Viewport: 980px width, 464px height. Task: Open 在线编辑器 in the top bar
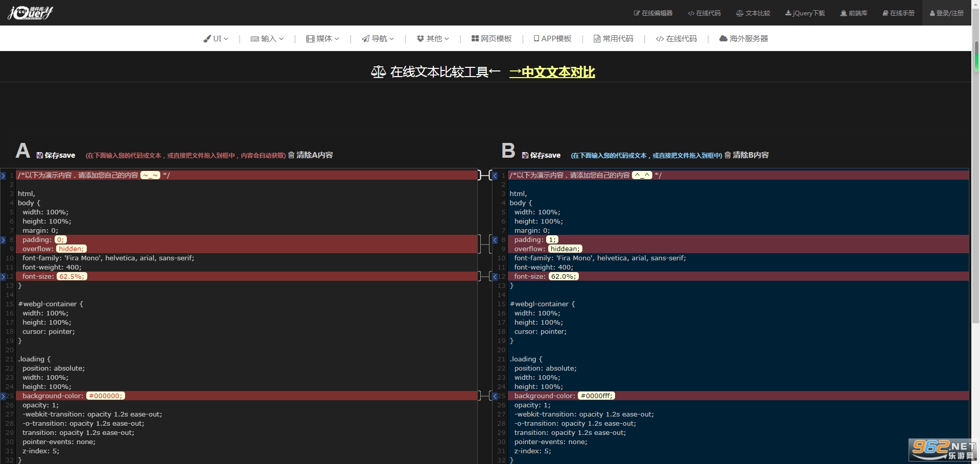coord(653,13)
